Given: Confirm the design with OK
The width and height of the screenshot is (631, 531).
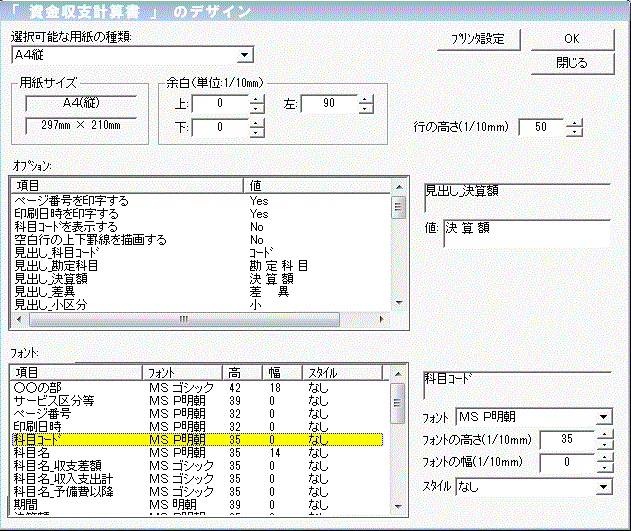Looking at the screenshot, I should pyautogui.click(x=572, y=39).
